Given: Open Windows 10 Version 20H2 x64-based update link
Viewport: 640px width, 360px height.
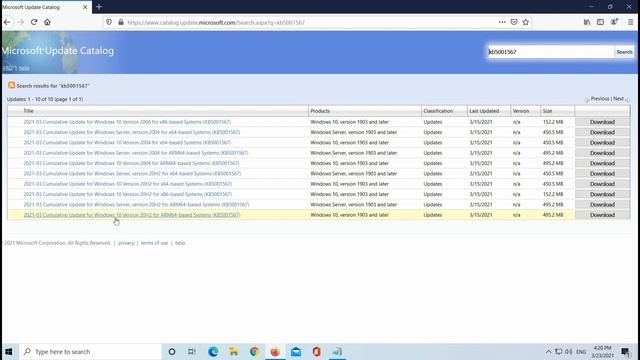Looking at the screenshot, I should click(x=127, y=184).
